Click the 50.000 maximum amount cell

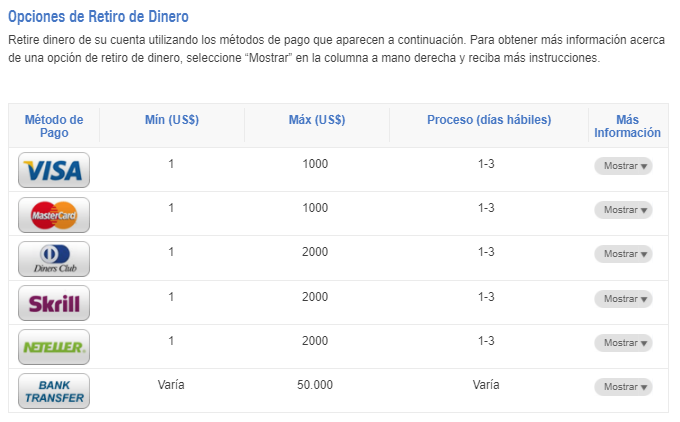click(315, 384)
